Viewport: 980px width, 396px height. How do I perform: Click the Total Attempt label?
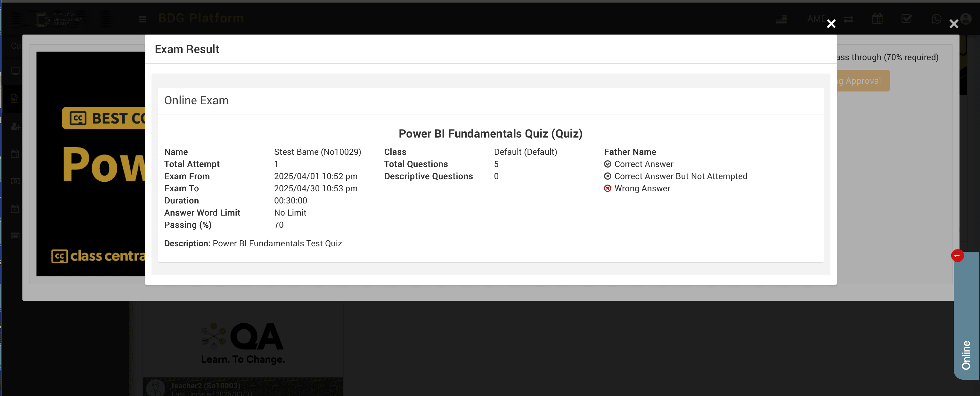192,164
